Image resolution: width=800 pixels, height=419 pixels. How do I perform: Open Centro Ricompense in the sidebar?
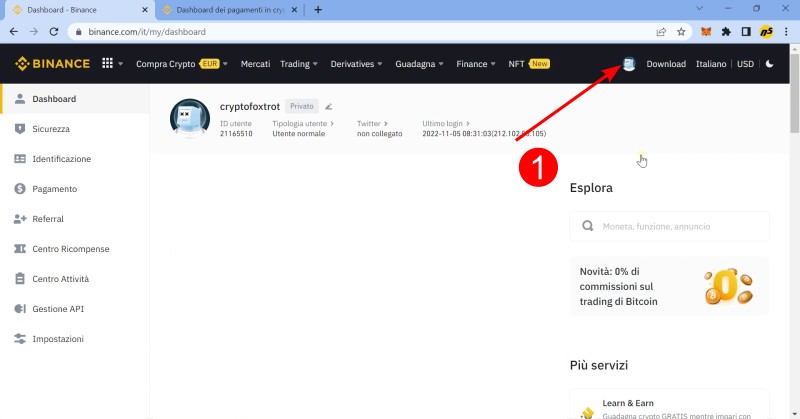coord(75,249)
